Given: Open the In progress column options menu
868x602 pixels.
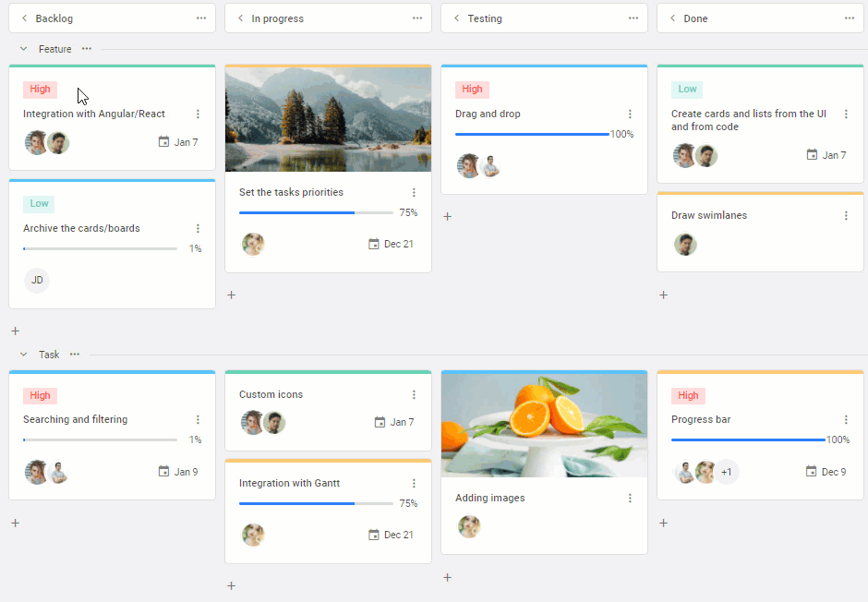Looking at the screenshot, I should pyautogui.click(x=416, y=18).
